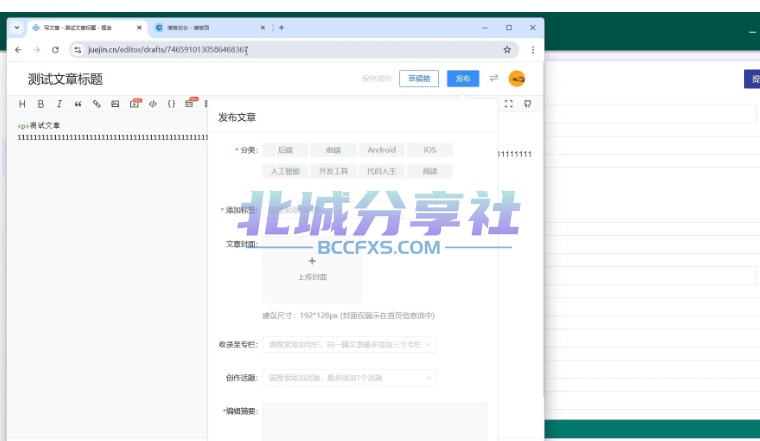
Task: Go forward in browser history
Action: click(36, 49)
